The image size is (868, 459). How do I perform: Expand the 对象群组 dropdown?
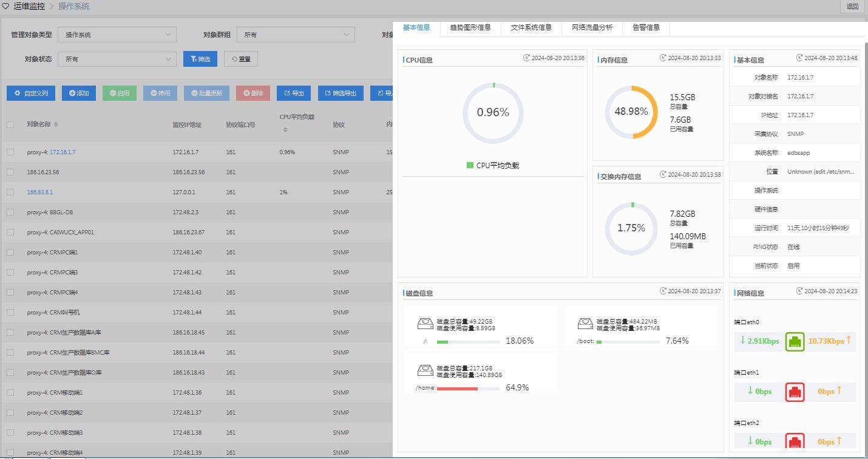tap(296, 35)
